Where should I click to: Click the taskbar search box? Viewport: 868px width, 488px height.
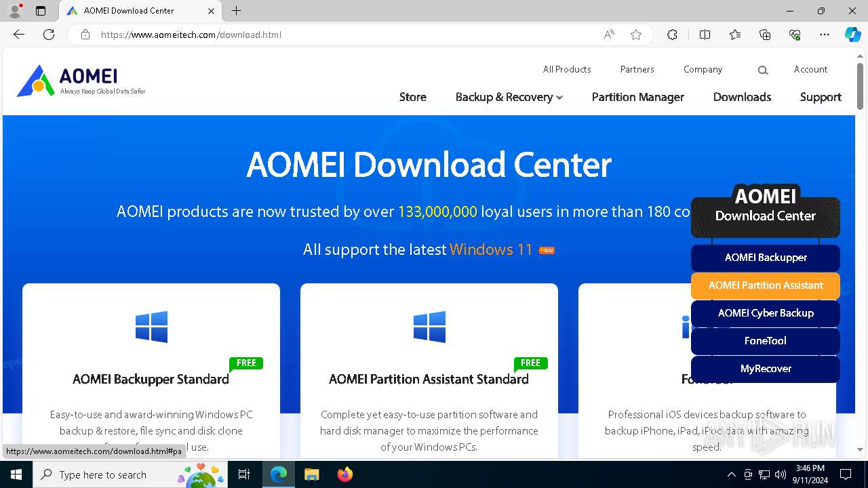[130, 474]
